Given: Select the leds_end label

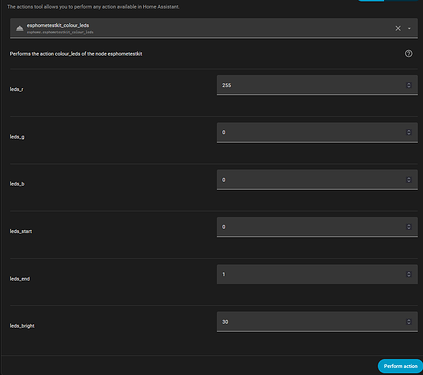Looking at the screenshot, I should pyautogui.click(x=20, y=279).
